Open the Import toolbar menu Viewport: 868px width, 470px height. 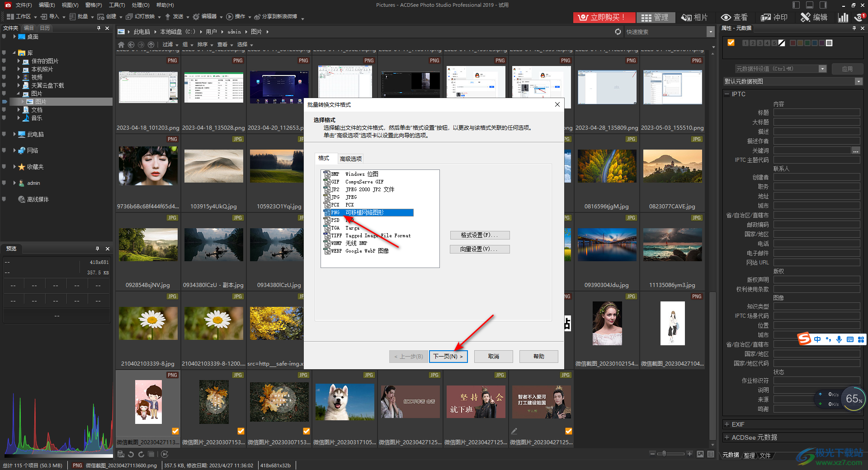click(53, 17)
